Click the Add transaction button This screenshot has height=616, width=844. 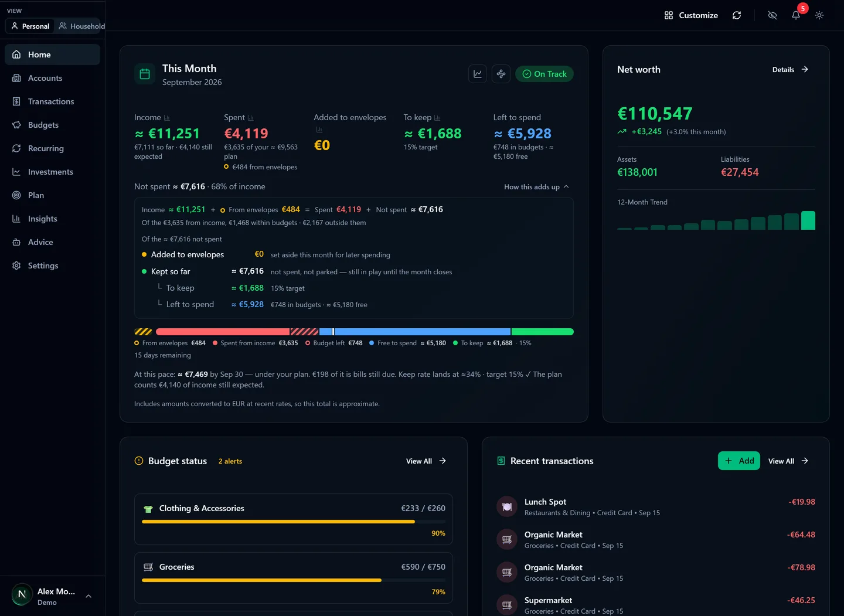pyautogui.click(x=739, y=461)
